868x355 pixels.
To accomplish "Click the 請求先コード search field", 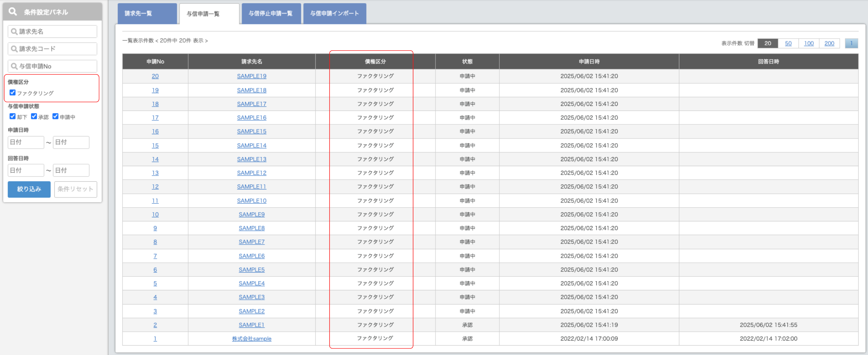I will (52, 49).
